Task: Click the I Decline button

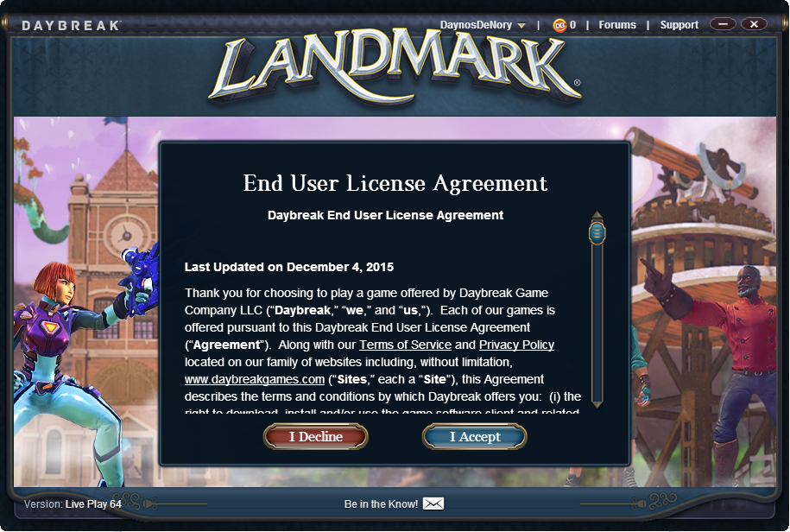Action: 316,437
